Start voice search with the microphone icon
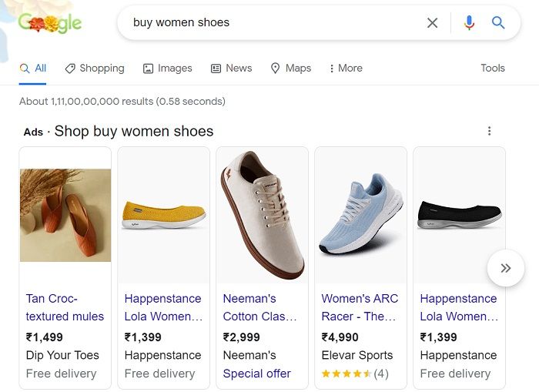This screenshot has height=392, width=539. pos(469,23)
